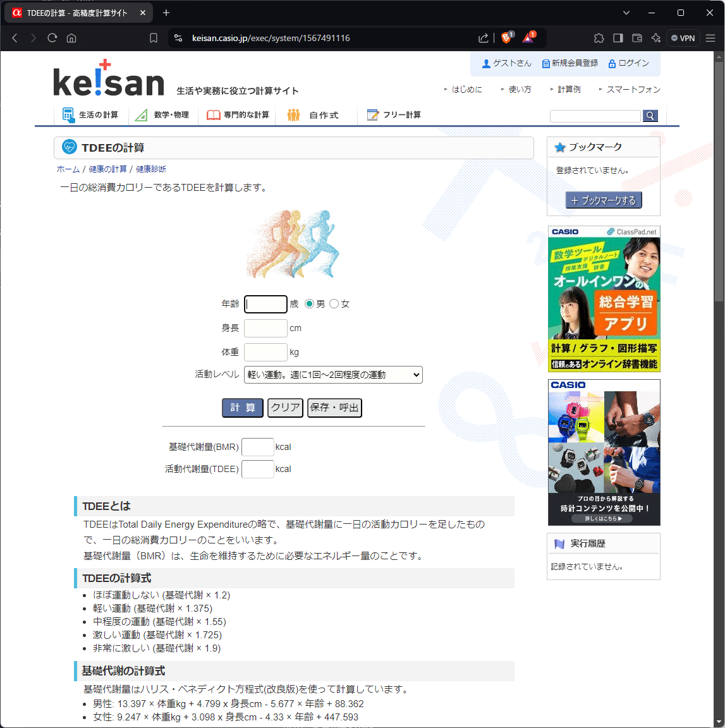Image resolution: width=725 pixels, height=728 pixels.
Task: Open the 活動レベル dropdown
Action: pyautogui.click(x=333, y=375)
